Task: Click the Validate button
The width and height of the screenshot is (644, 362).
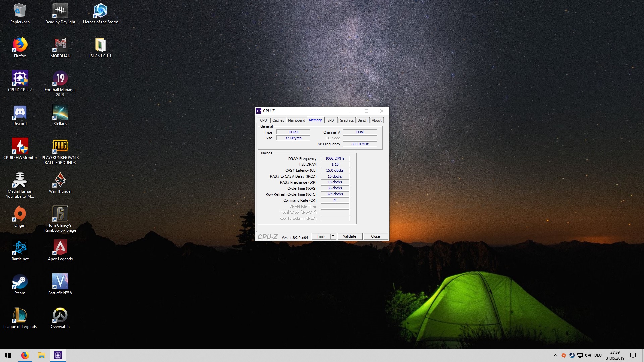Action: [x=350, y=236]
